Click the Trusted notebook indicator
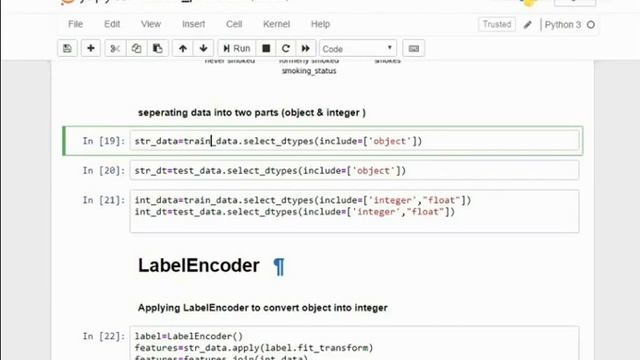The image size is (640, 360). click(497, 24)
